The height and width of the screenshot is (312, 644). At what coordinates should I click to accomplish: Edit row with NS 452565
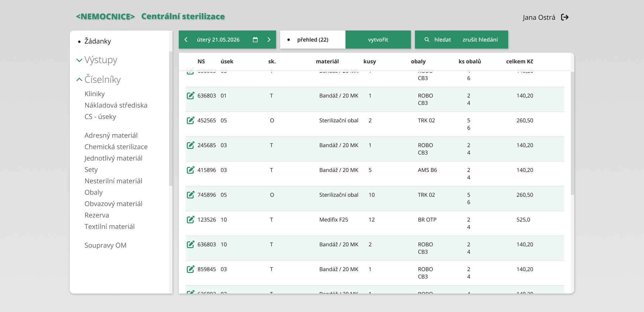[191, 121]
